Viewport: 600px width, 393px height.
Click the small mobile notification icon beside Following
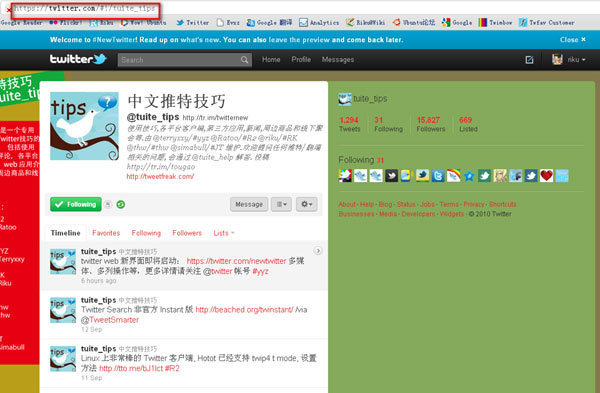click(108, 204)
